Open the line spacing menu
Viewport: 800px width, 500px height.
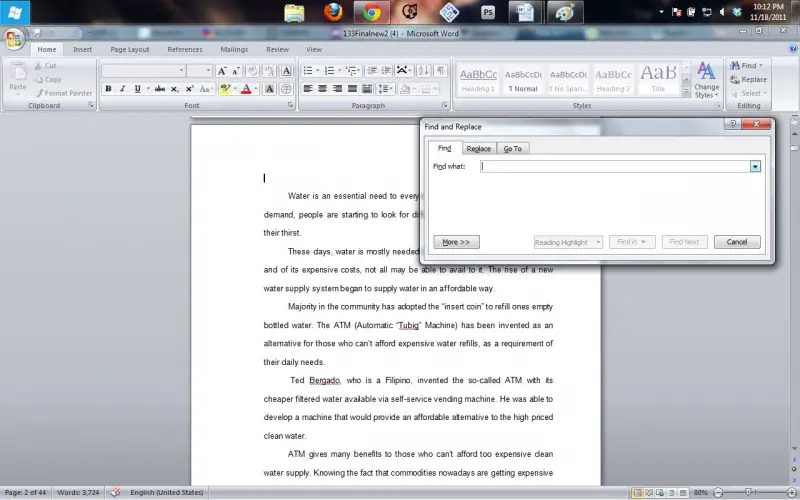[x=385, y=89]
